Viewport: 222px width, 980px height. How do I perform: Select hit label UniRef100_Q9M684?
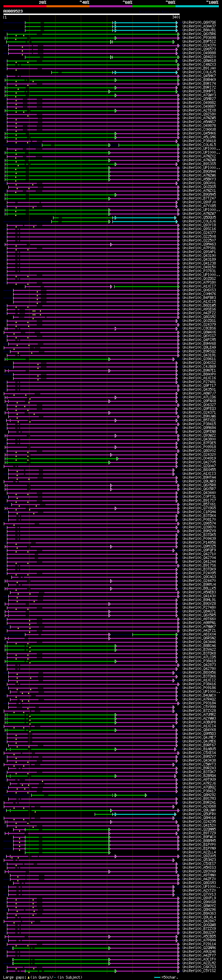pos(199,428)
